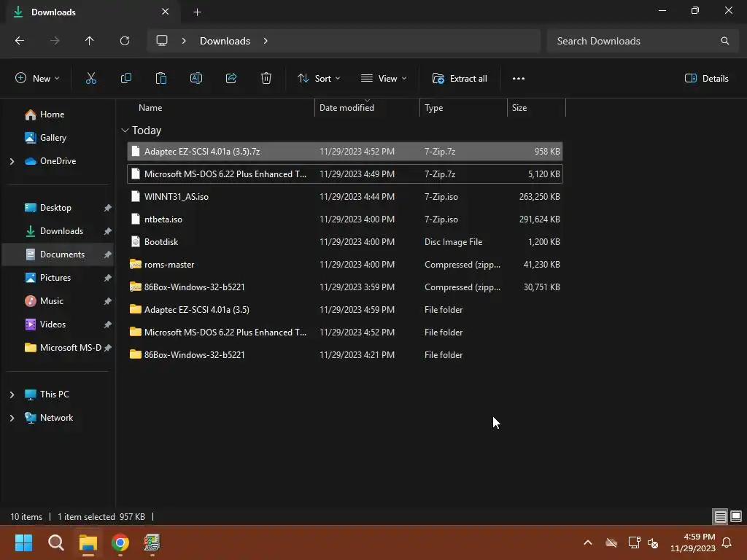Select WINNT31_AS.iso file

pyautogui.click(x=345, y=197)
